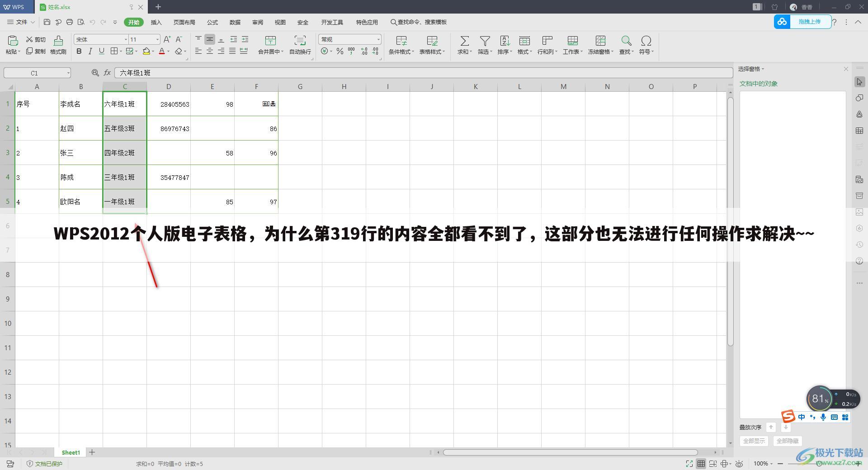Click 文档已保护 in the status bar
The width and height of the screenshot is (868, 470).
[x=45, y=464]
